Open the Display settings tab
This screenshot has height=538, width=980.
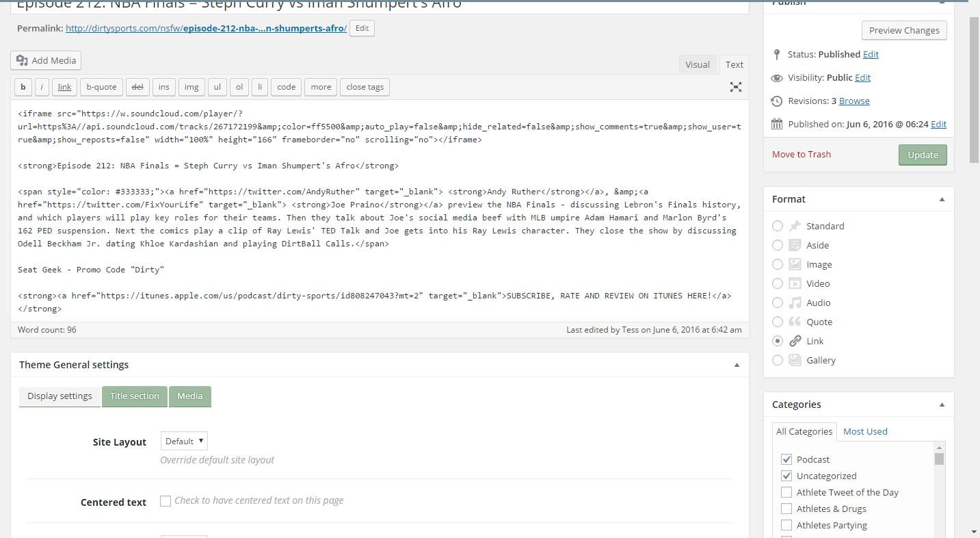click(59, 396)
